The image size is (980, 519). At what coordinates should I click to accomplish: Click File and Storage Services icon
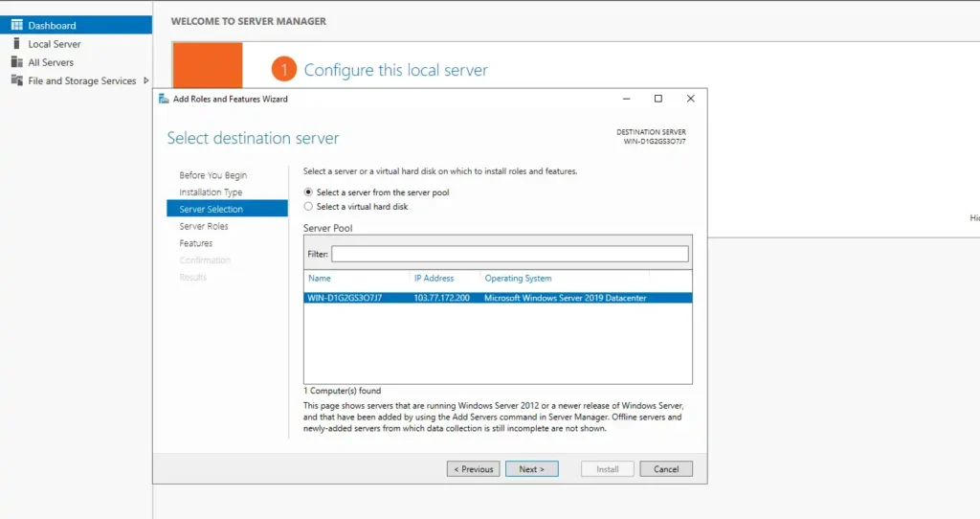pyautogui.click(x=17, y=80)
